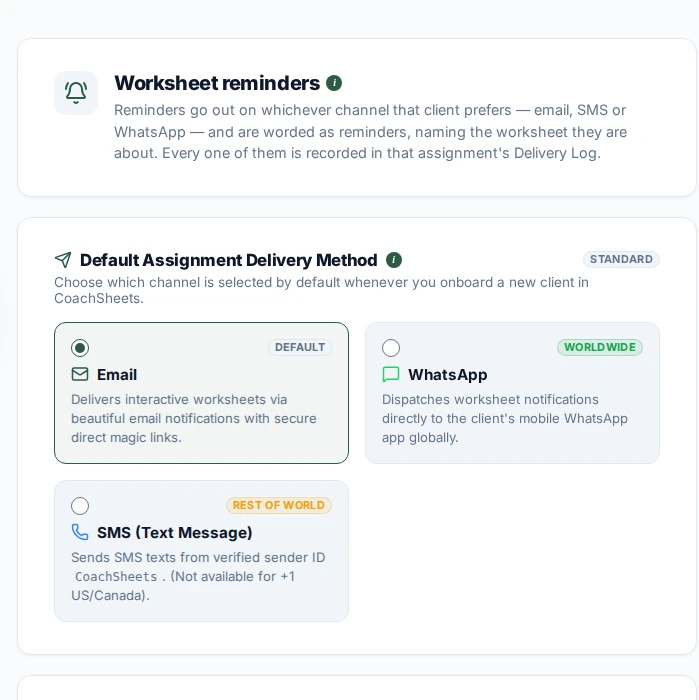Click the chat bubble icon on WhatsApp card

coord(391,374)
